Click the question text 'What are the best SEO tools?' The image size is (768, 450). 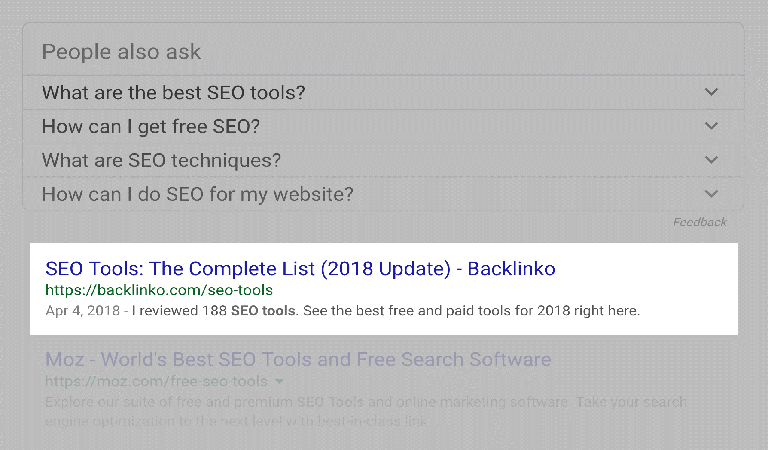tap(173, 93)
